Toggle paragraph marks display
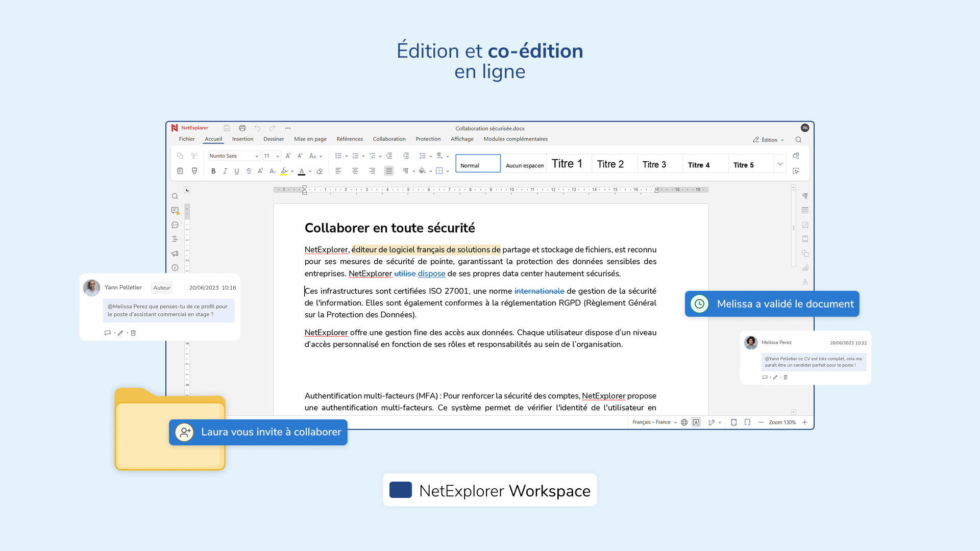 (x=406, y=171)
